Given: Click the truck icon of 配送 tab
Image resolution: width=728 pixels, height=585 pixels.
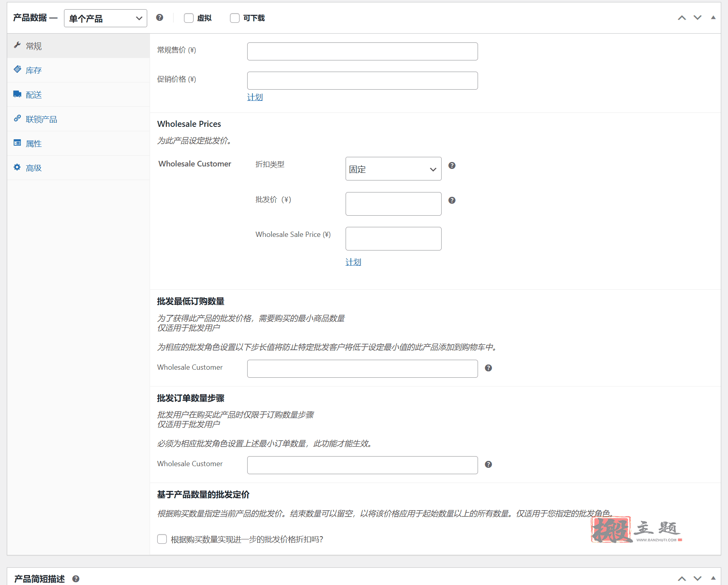Looking at the screenshot, I should tap(17, 94).
